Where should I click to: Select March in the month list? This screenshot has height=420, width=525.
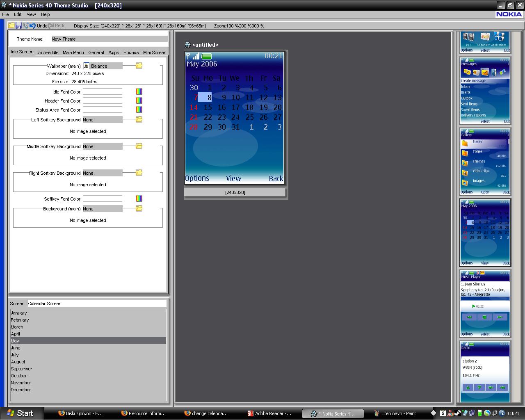88,327
